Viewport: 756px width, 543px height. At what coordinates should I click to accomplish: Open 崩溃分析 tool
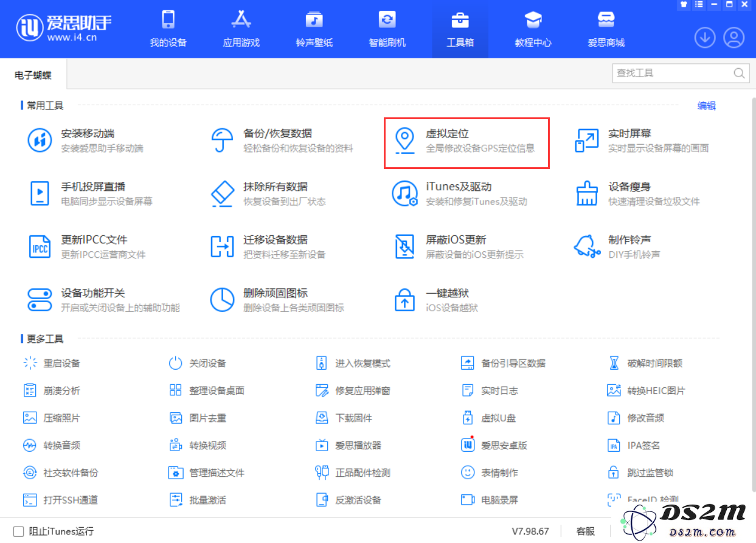[52, 390]
